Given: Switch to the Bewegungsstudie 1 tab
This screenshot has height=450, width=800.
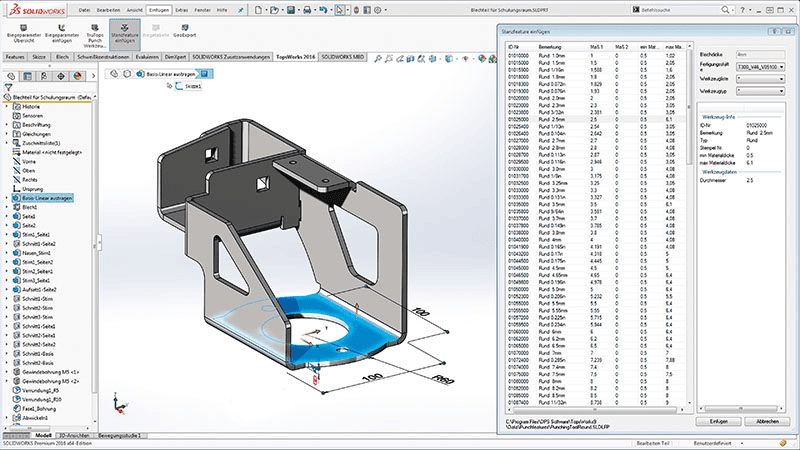Looking at the screenshot, I should [x=117, y=436].
